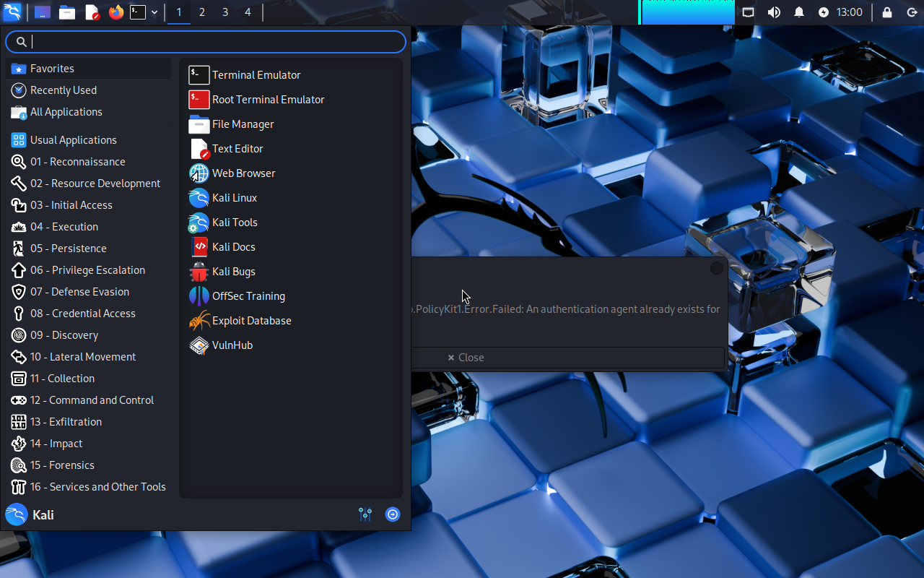Select the Recently Used category

88,90
